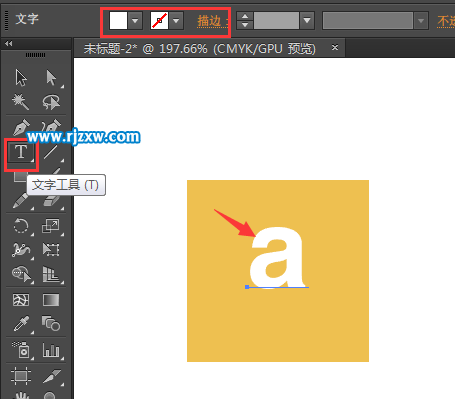455x399 pixels.
Task: Select the Type tool
Action: pyautogui.click(x=21, y=152)
